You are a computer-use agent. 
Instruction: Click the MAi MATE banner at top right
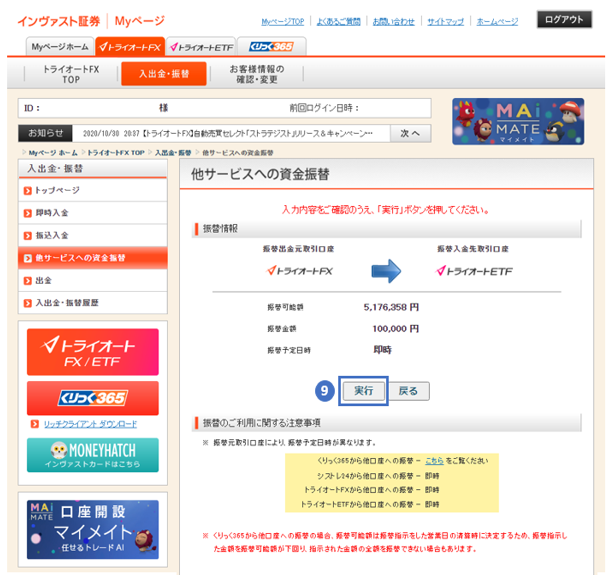point(518,122)
